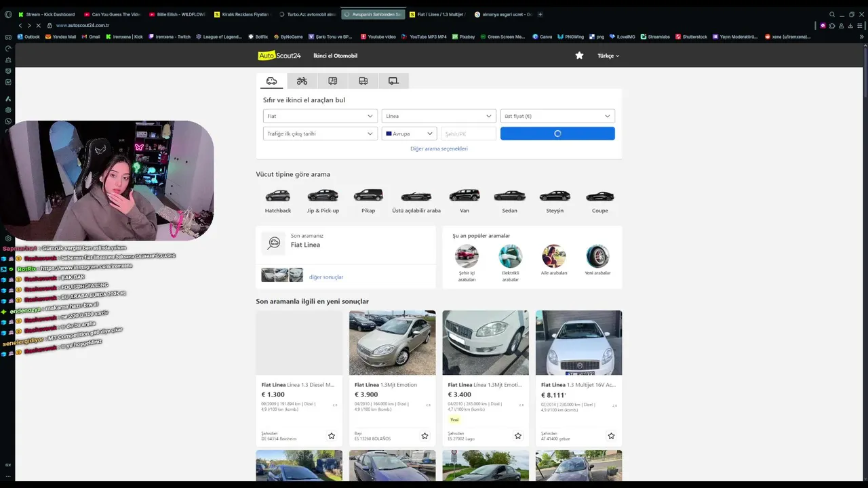Viewport: 868px width, 488px height.
Task: Open the Avrupa country dropdown
Action: coord(409,134)
